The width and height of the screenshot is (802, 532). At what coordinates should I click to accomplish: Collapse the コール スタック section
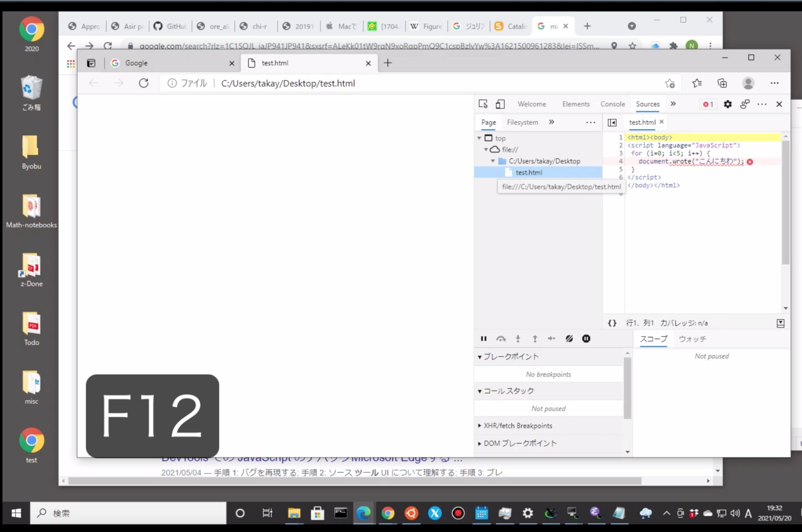coord(479,391)
